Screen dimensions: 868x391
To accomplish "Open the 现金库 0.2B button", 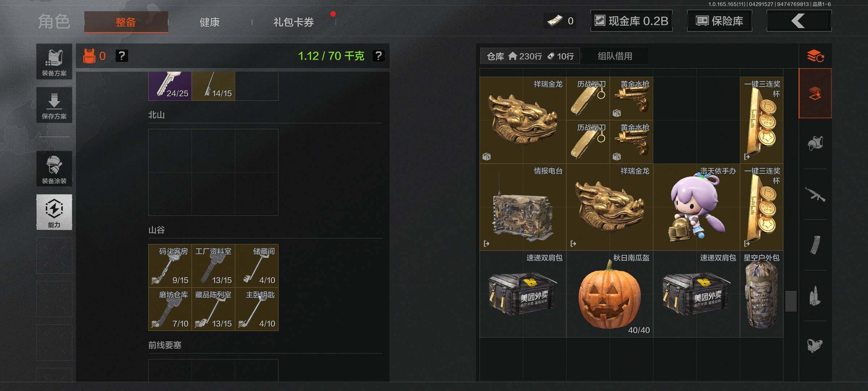I will [x=631, y=21].
